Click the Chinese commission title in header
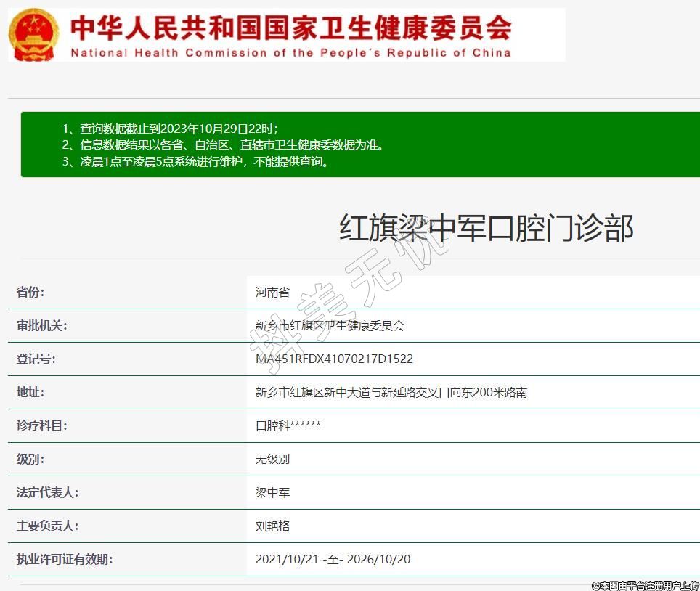700x591 pixels. (x=290, y=28)
